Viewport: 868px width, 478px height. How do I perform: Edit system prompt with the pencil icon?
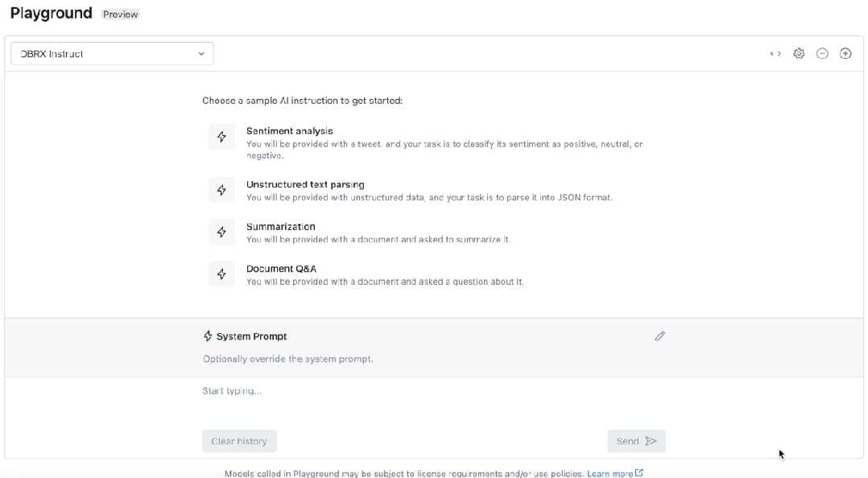click(x=660, y=336)
